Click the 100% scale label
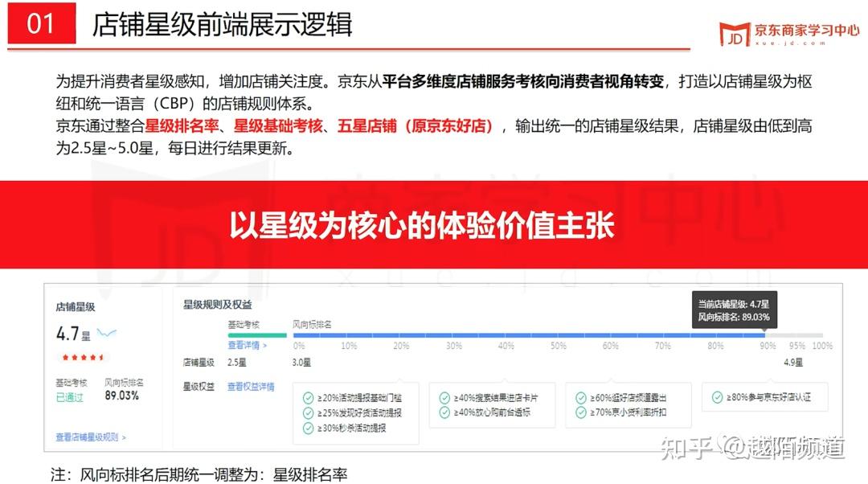 [823, 346]
